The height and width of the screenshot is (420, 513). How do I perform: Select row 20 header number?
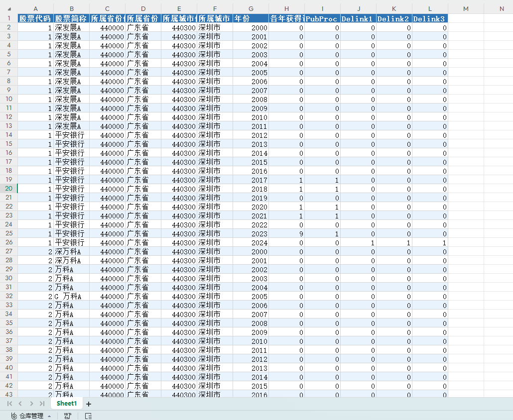click(x=9, y=189)
